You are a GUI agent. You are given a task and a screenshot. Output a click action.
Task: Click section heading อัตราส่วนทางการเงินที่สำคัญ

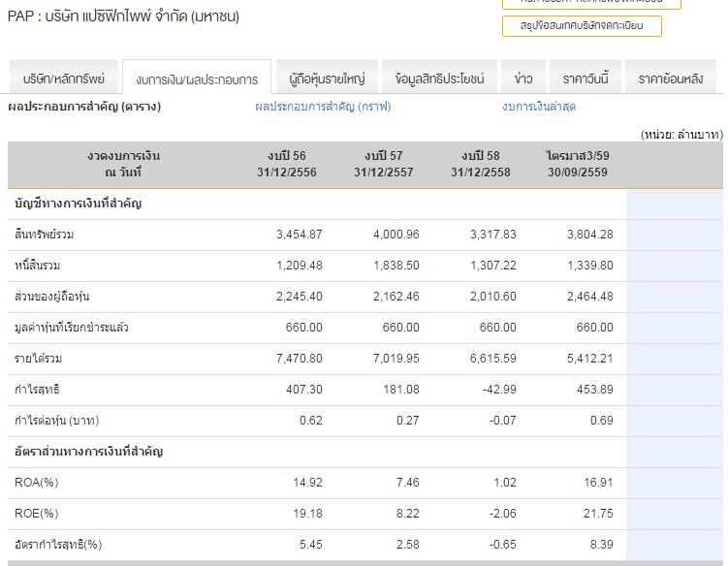[88, 452]
